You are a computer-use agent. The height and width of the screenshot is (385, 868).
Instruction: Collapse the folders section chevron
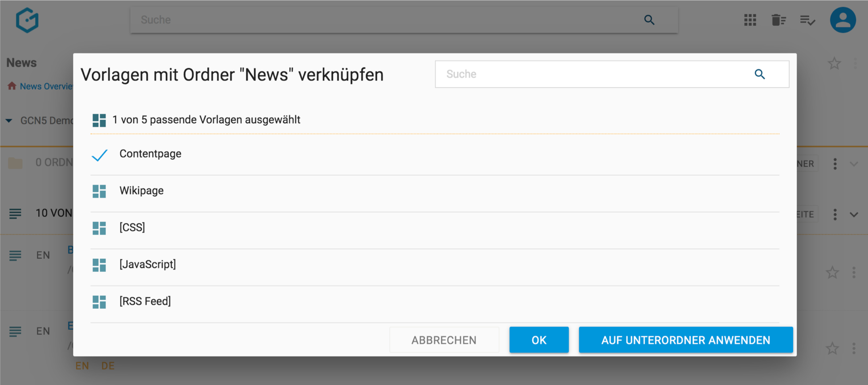point(854,164)
